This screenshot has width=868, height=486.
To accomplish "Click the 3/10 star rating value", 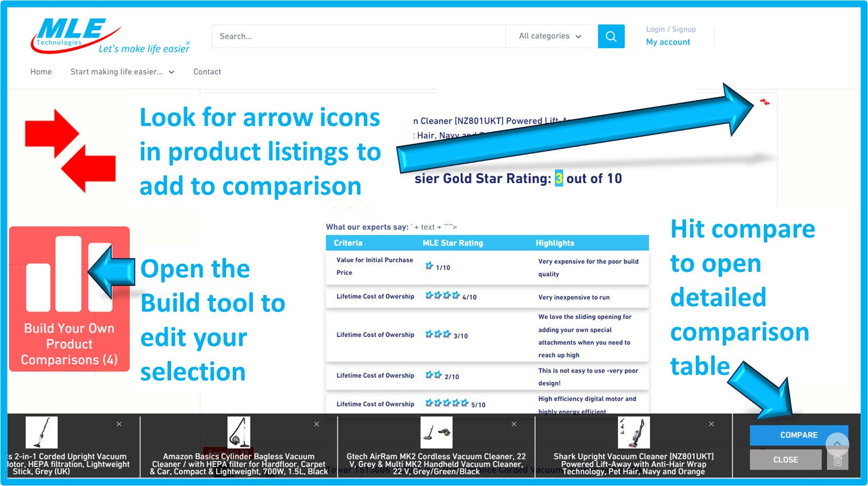I will [x=461, y=336].
